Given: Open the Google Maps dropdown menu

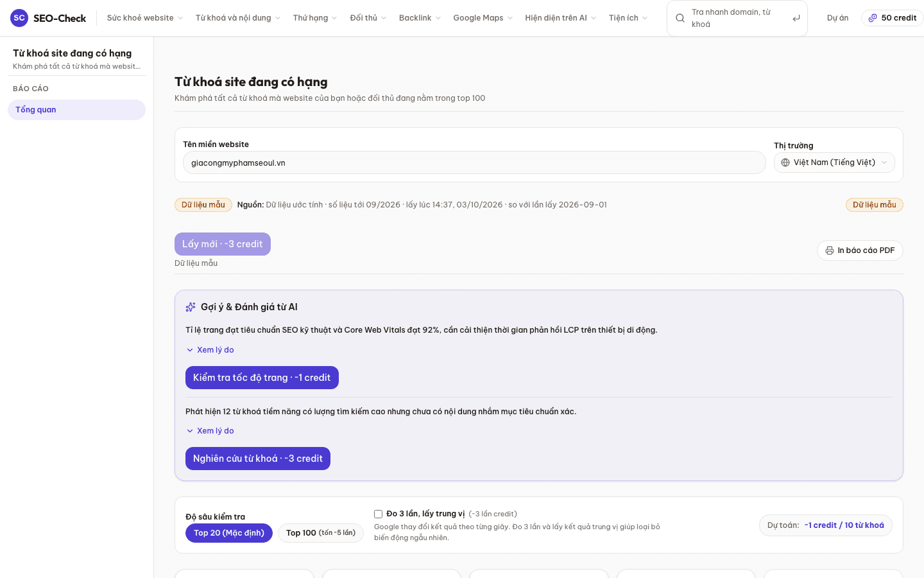Looking at the screenshot, I should [x=483, y=18].
